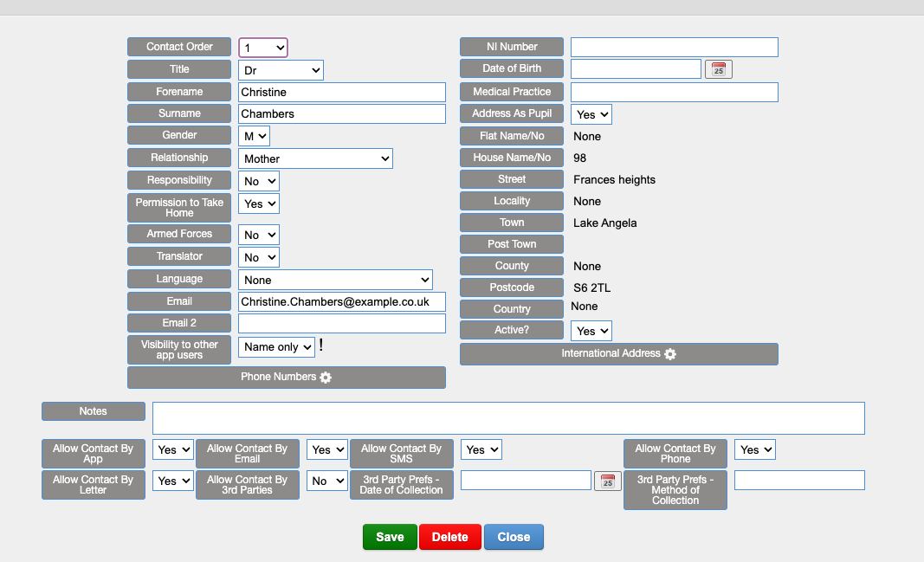Click the red Delete button
Viewport: 924px width, 562px height.
pos(449,537)
